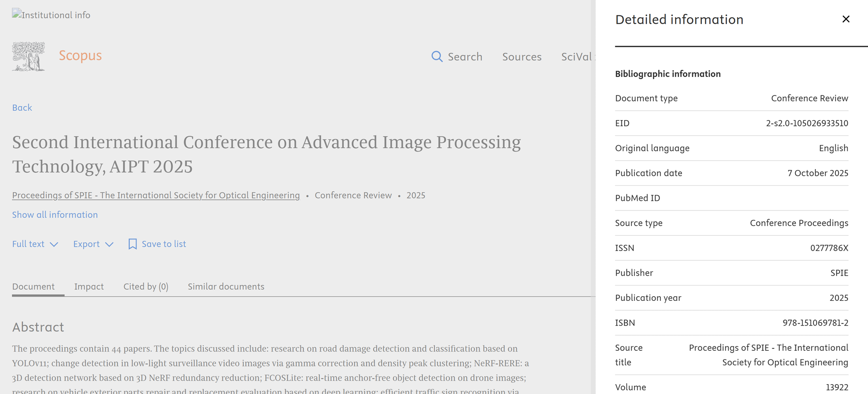Click the Scopus tree logo image
The image size is (868, 394).
pos(28,56)
